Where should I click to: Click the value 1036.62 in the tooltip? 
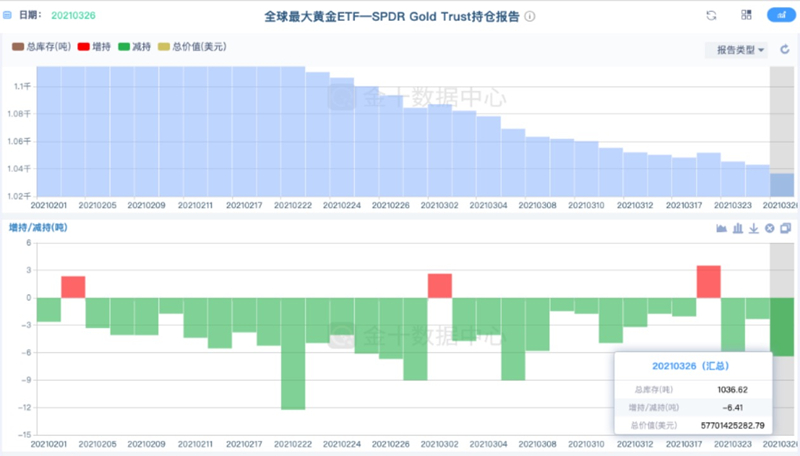coord(732,390)
